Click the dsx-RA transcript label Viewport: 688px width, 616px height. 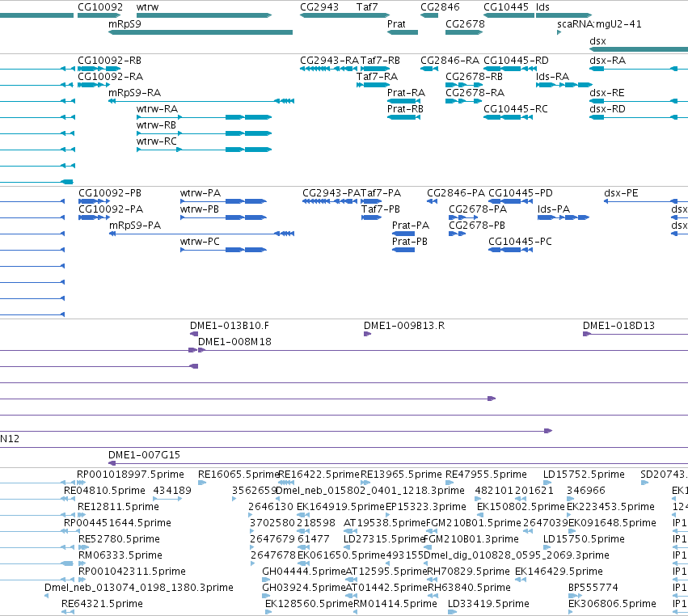[x=607, y=61]
